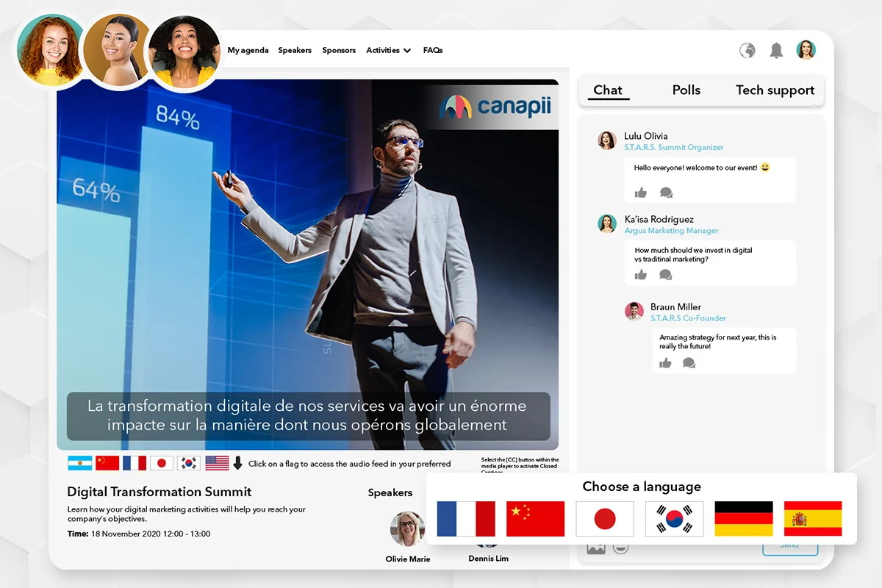Like Braun Miller's comment
The height and width of the screenshot is (588, 882).
[x=665, y=363]
